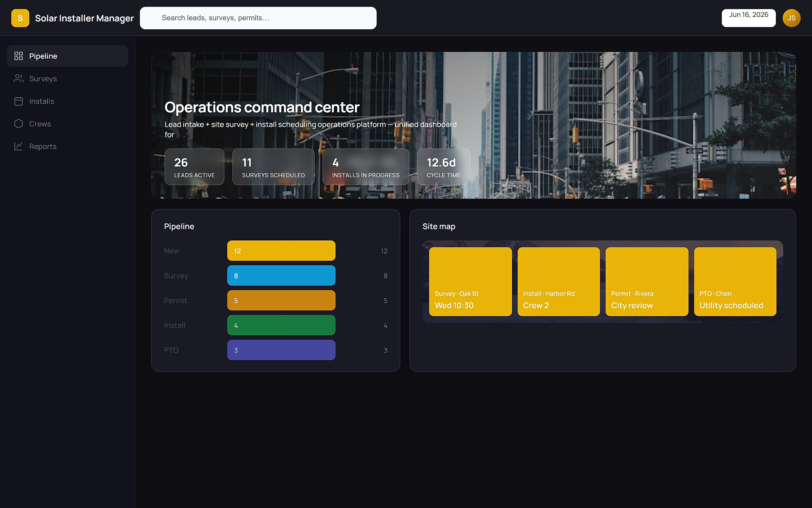Select the 12.6d Cycle Time card
This screenshot has width=812, height=508.
443,167
